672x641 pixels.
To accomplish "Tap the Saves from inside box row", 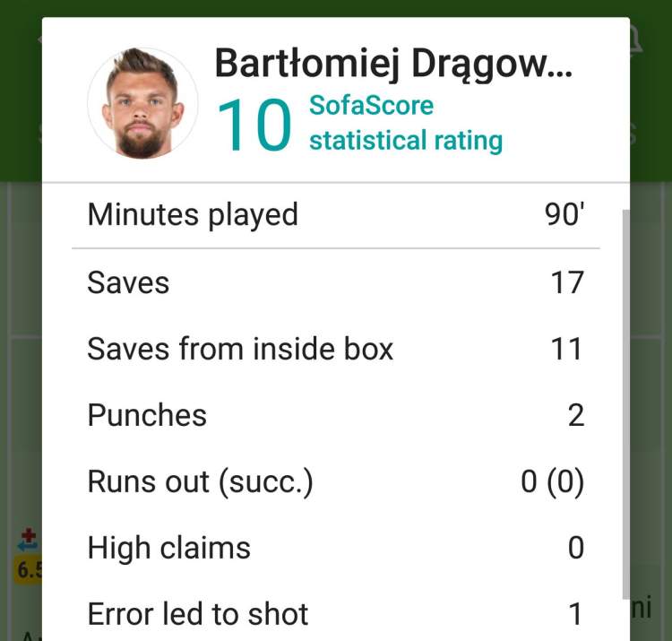I will tap(336, 349).
